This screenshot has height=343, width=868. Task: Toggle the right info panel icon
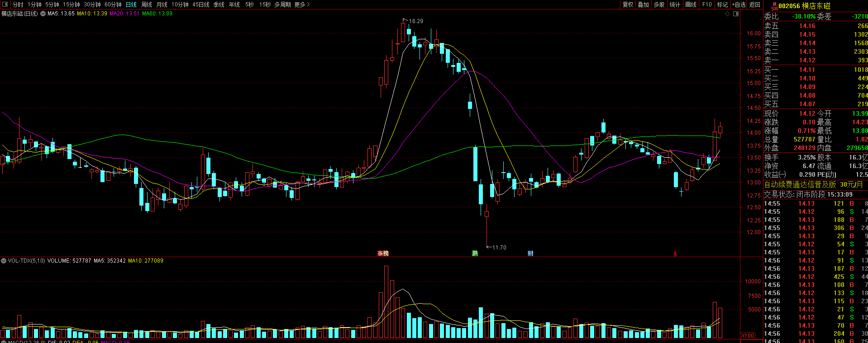point(736,14)
